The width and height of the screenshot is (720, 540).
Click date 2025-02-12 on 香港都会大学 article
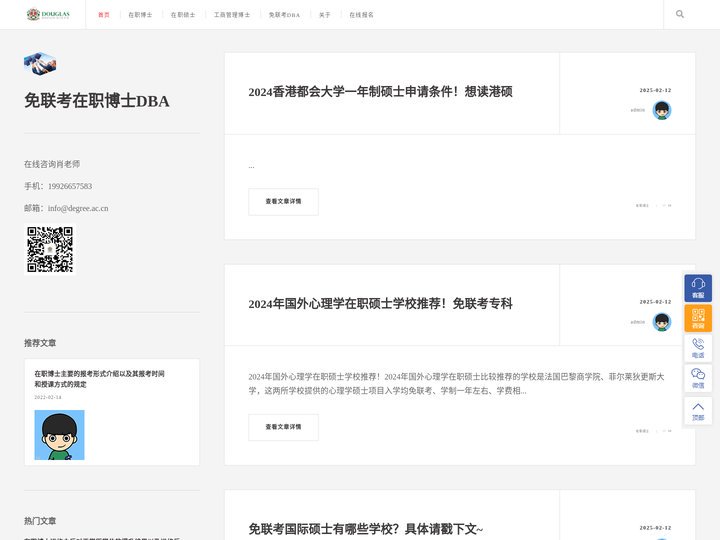(655, 90)
